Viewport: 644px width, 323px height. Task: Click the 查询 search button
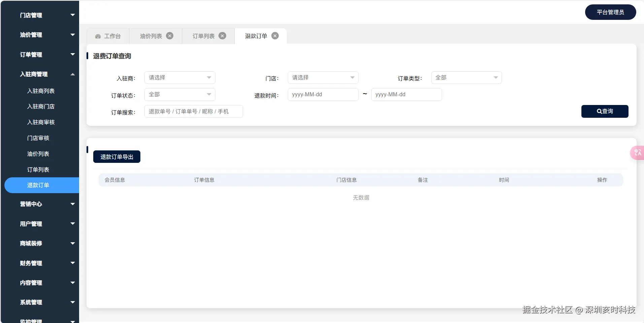(605, 111)
